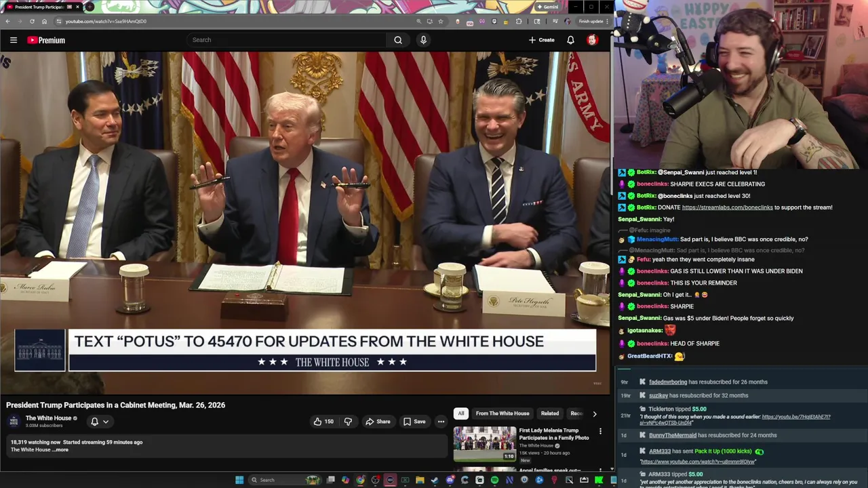Open YouTube notifications bell
868x488 pixels.
coord(570,40)
